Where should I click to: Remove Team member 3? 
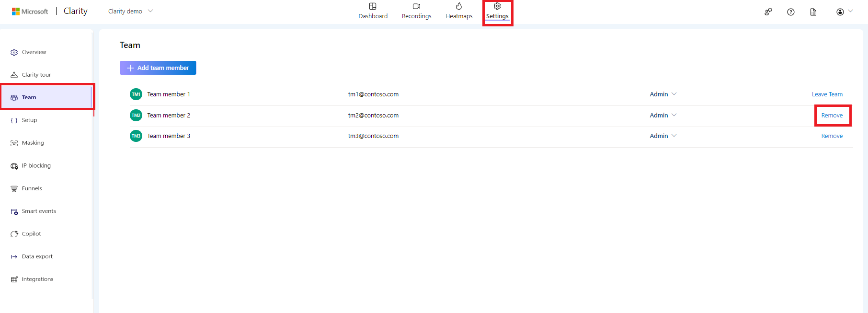[832, 136]
